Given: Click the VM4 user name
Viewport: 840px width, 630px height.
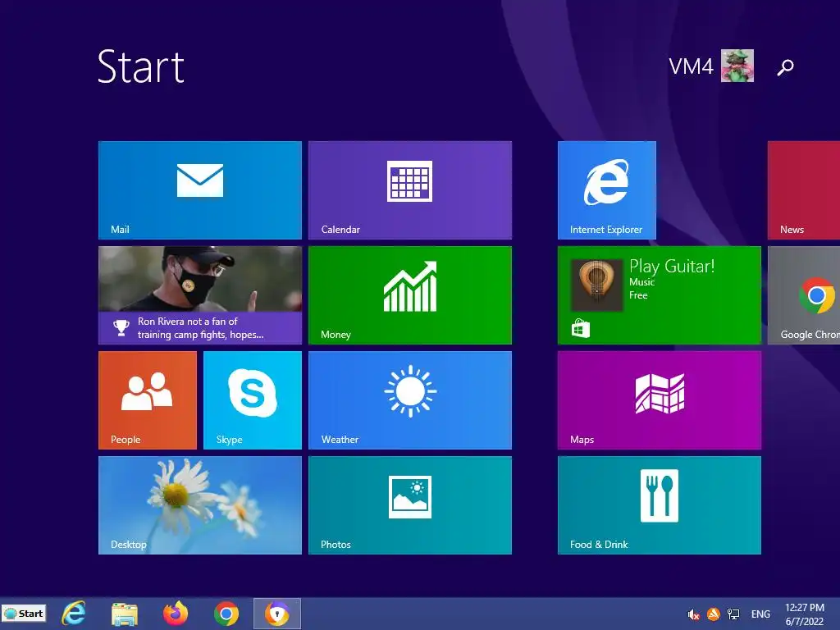Looking at the screenshot, I should [x=691, y=66].
